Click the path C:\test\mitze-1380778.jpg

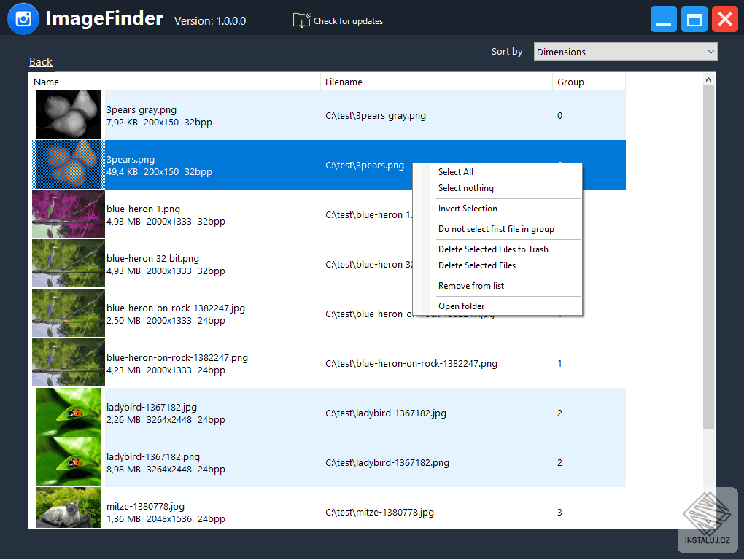379,512
